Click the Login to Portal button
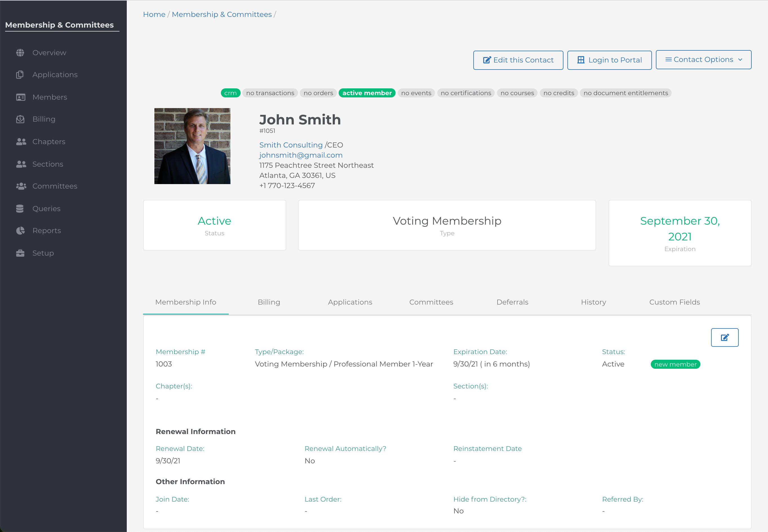 click(609, 60)
